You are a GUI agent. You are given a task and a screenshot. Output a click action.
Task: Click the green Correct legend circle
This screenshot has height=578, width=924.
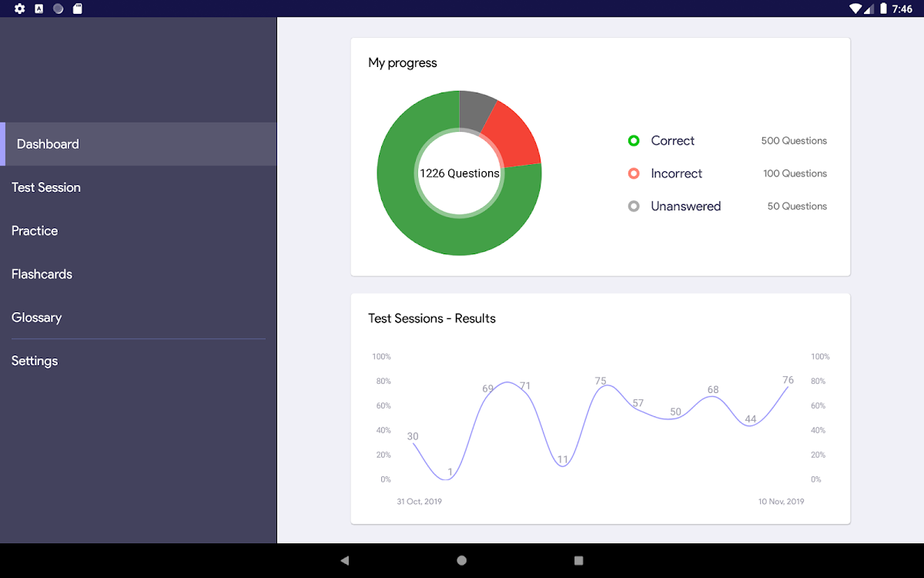[634, 140]
